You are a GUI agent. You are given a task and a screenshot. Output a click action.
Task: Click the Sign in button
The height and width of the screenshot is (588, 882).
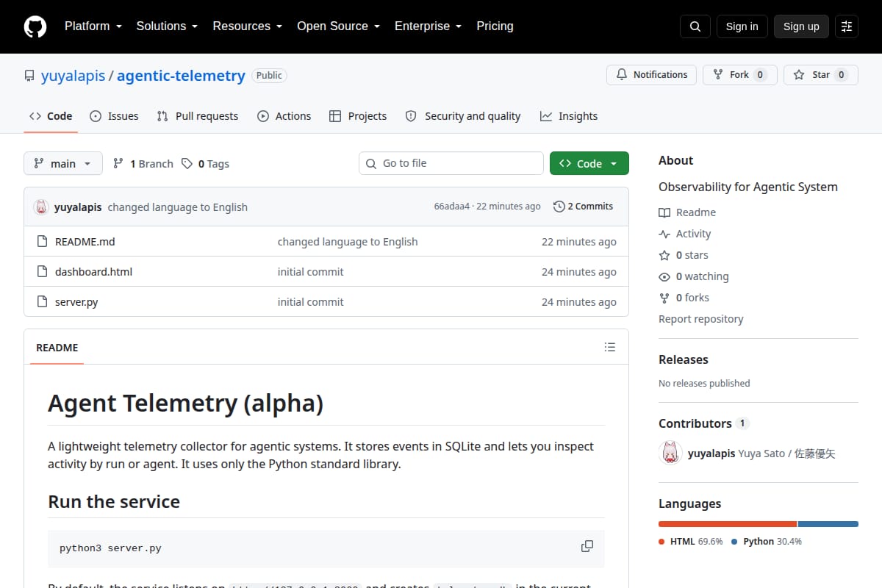click(x=742, y=26)
